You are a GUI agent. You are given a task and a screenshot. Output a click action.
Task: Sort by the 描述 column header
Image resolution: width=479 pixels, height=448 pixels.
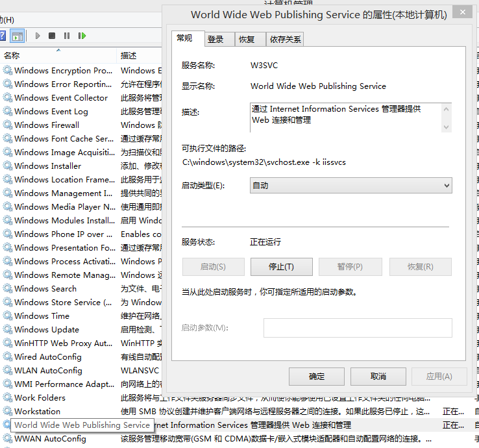(x=139, y=55)
